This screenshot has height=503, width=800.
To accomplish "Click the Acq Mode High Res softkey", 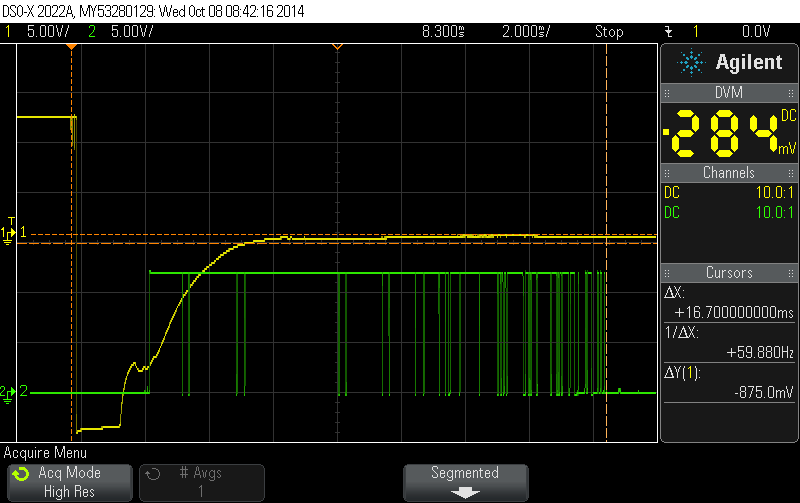I will pyautogui.click(x=70, y=482).
